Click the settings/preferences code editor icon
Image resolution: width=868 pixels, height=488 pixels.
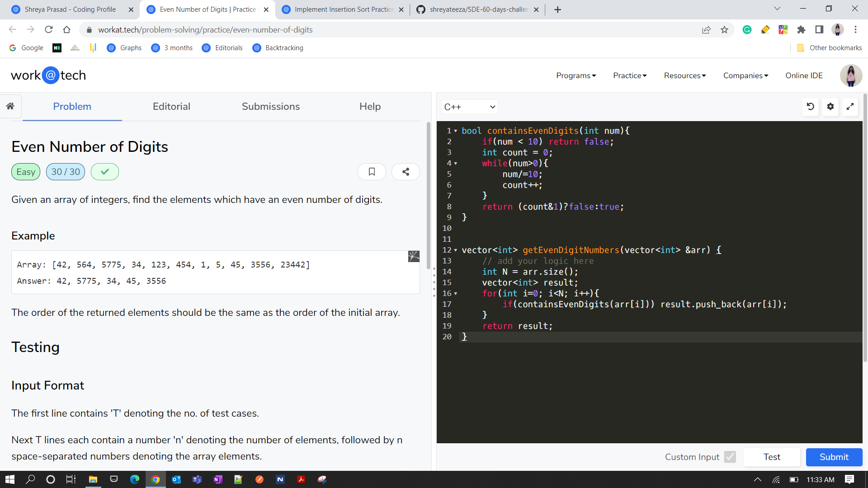[830, 106]
